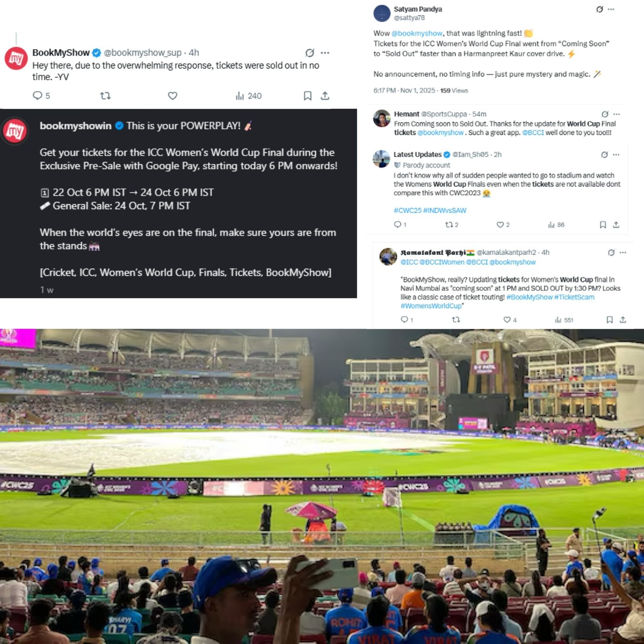The width and height of the screenshot is (644, 644).
Task: Open the #TicketScam hashtag
Action: pos(574,297)
